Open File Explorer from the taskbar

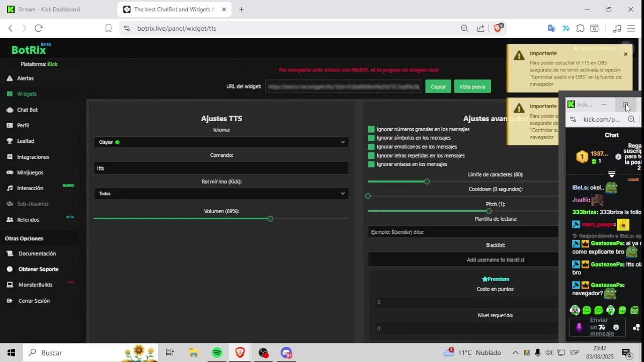pyautogui.click(x=194, y=353)
